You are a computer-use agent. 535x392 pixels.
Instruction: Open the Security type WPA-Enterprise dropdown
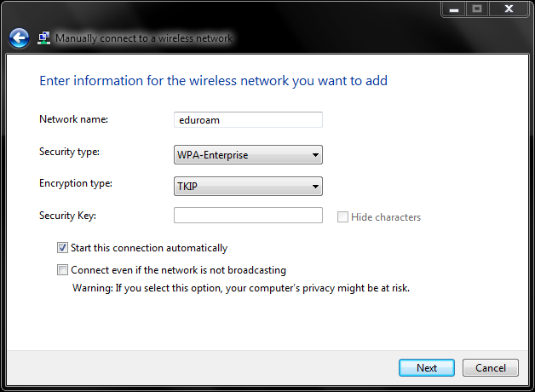[248, 155]
